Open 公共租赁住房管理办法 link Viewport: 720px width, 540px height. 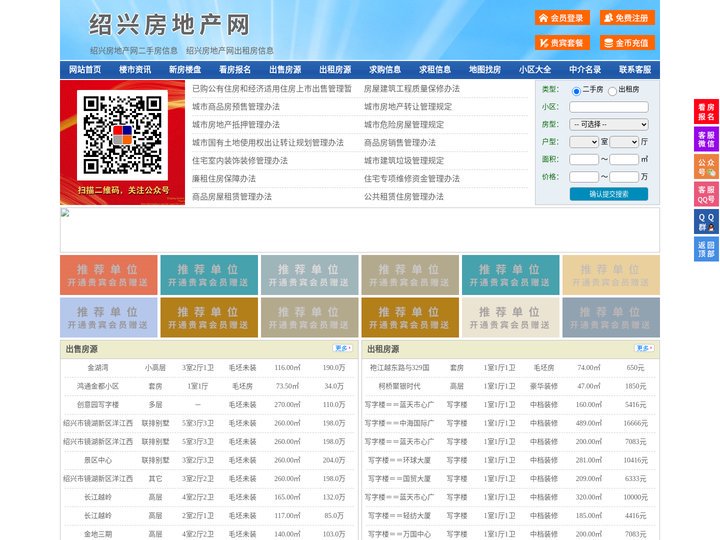tap(404, 197)
